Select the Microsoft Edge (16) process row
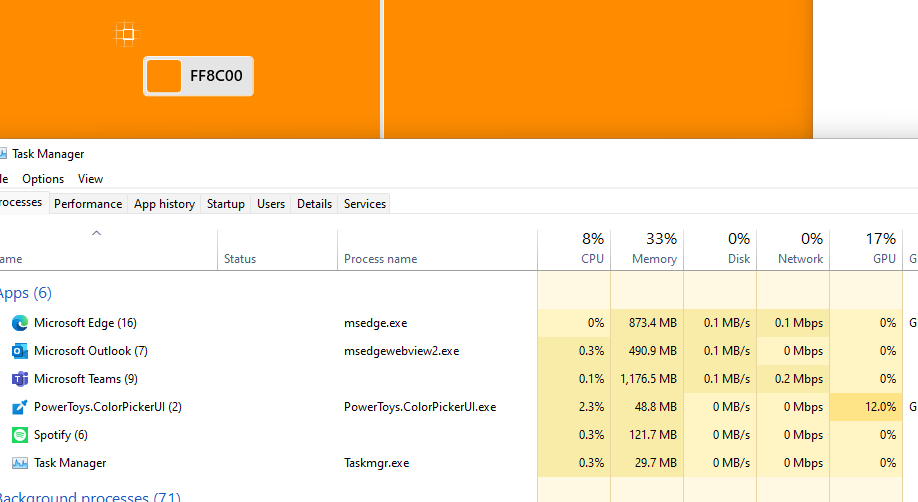 coord(459,323)
